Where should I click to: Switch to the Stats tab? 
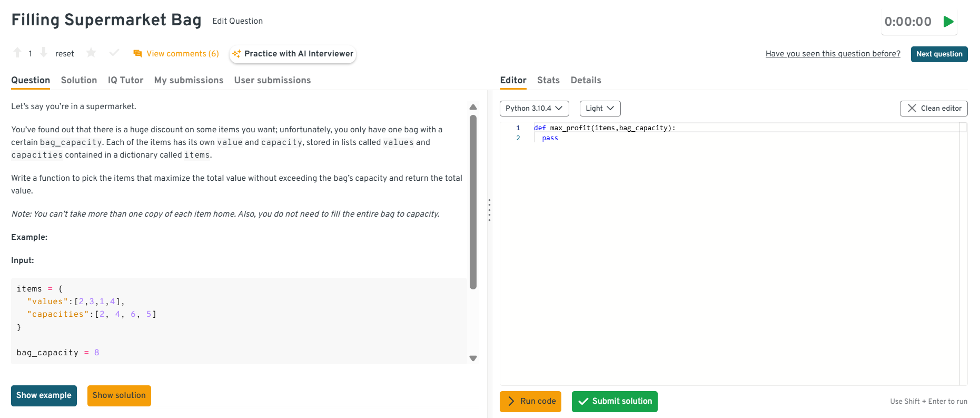[548, 80]
